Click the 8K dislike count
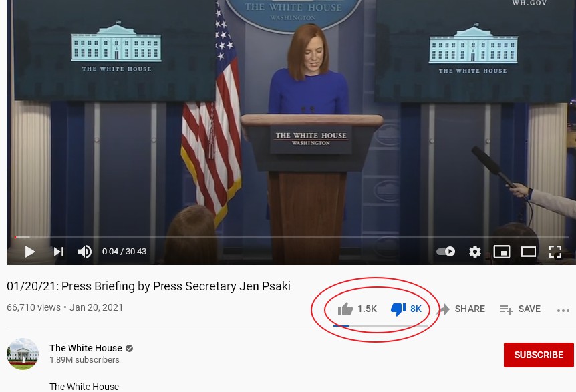 (416, 309)
